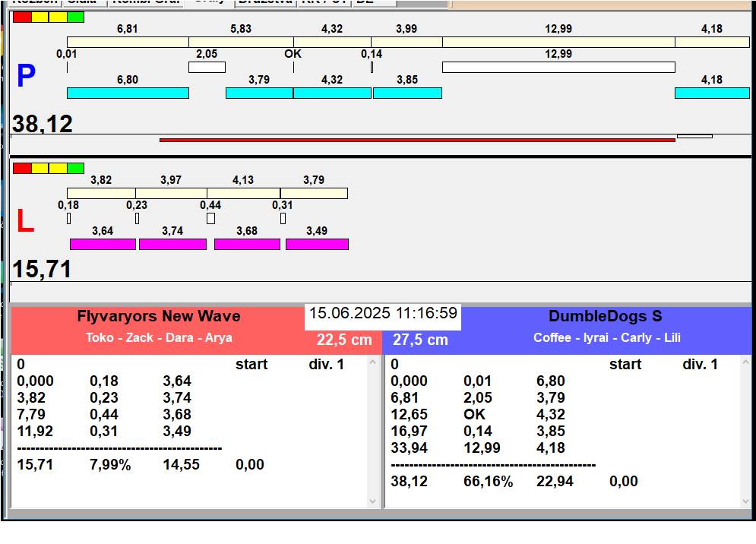This screenshot has width=756, height=544.
Task: Click the 15.06.2025 11:16:59 timestamp
Action: [x=383, y=313]
